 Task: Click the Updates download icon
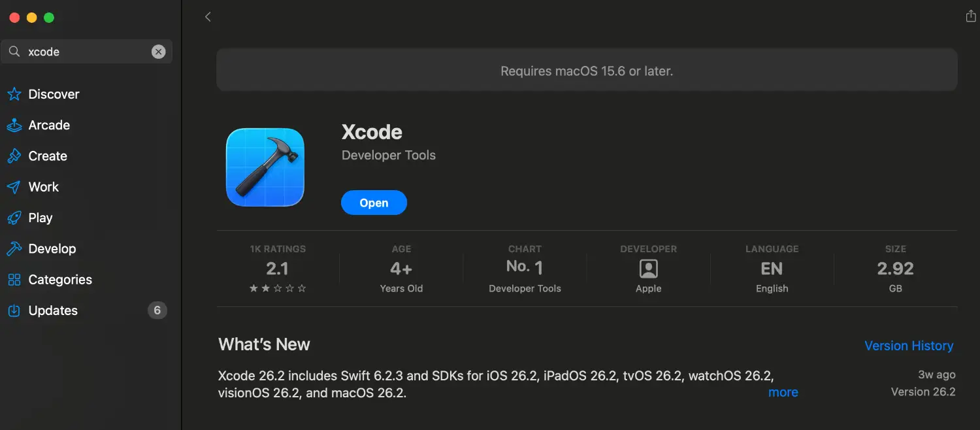(x=14, y=311)
